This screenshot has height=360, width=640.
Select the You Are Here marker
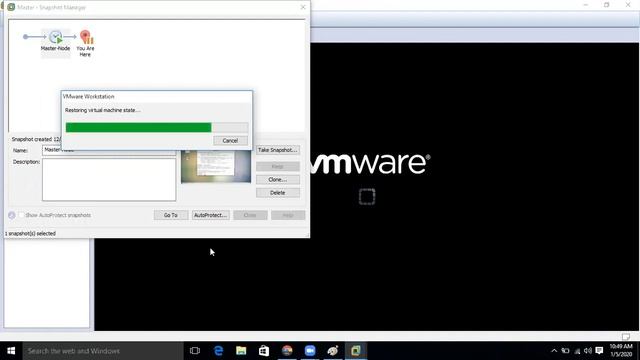tap(86, 37)
